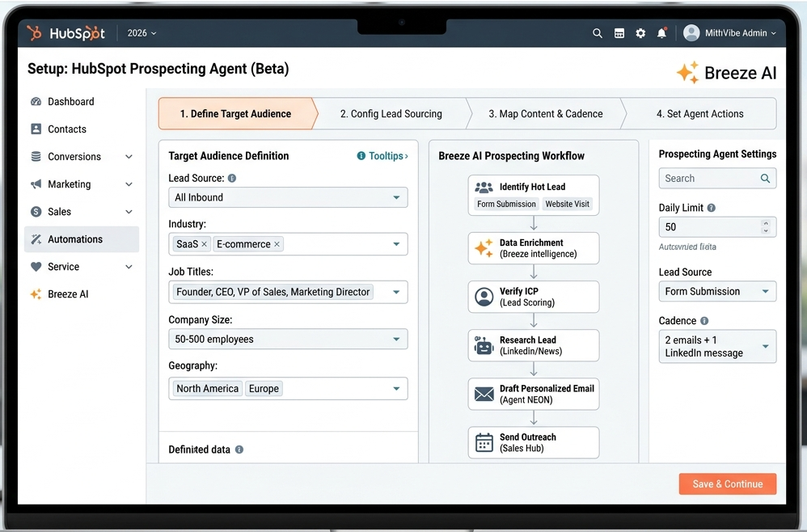Open HubSpot settings via the gear icon
The image size is (807, 532).
(x=640, y=33)
